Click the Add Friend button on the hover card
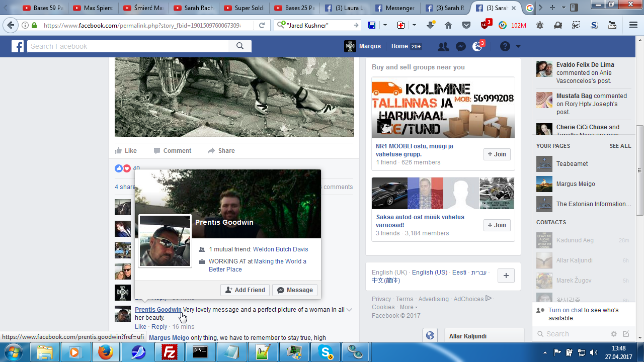The height and width of the screenshot is (362, 644). coord(245,290)
